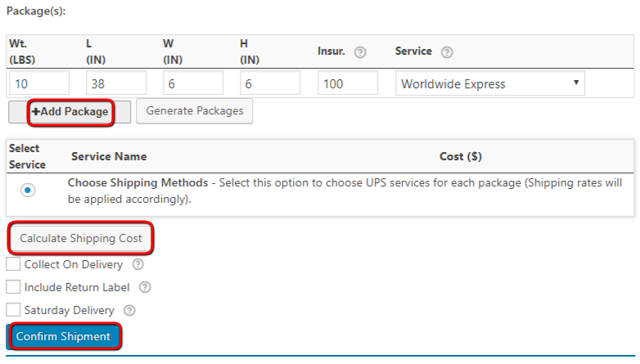Screen dimensions: 640x364
Task: Click the Add Package button
Action: click(70, 112)
